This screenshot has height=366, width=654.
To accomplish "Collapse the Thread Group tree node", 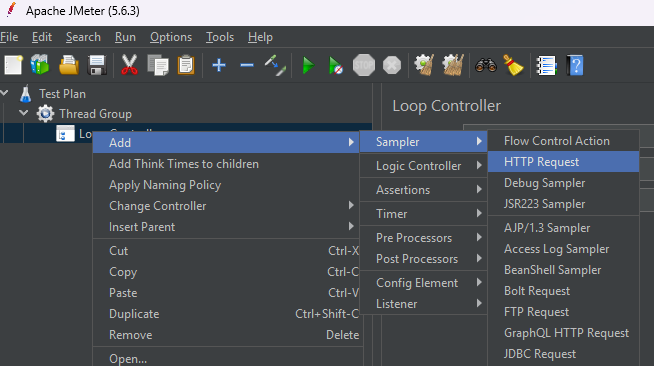I will tap(24, 113).
